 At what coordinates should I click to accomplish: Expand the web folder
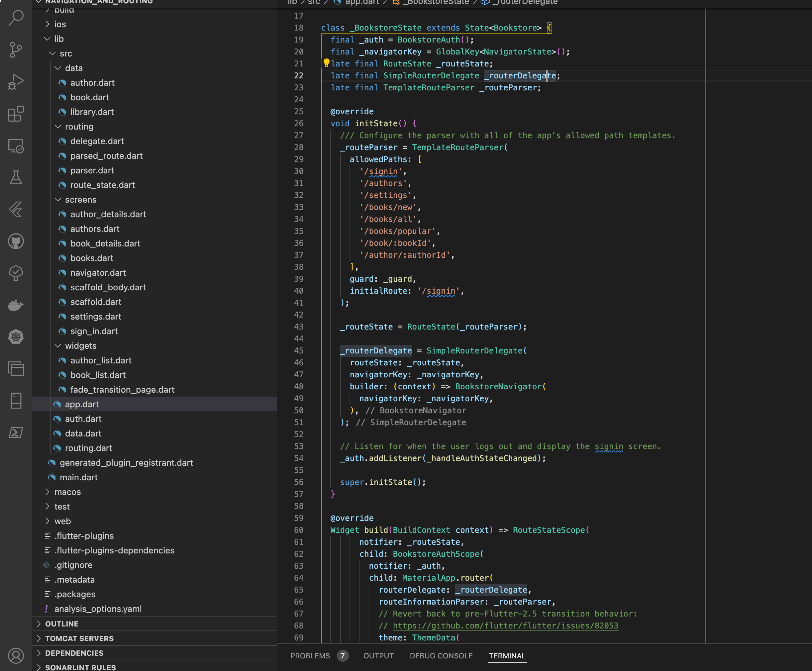coord(47,521)
